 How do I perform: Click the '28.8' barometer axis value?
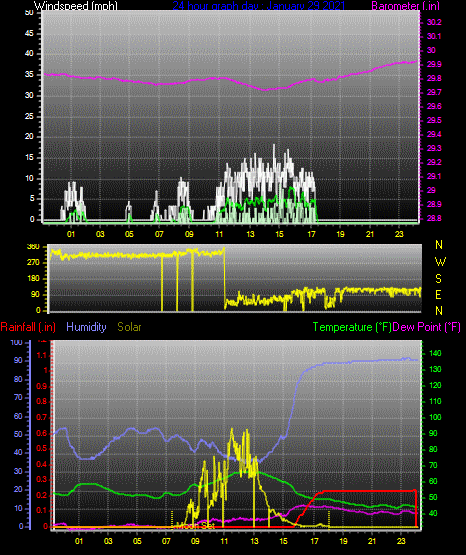point(434,219)
